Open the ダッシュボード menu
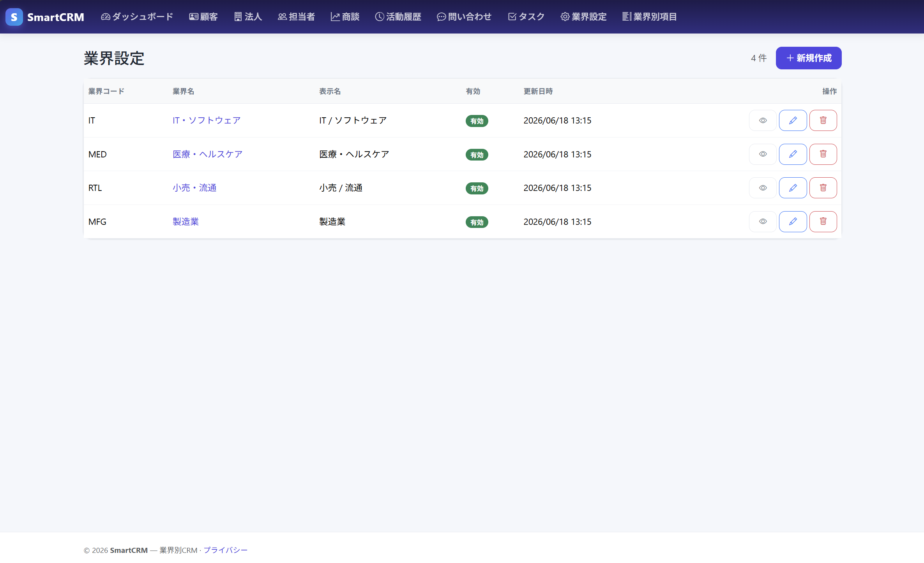The height and width of the screenshot is (563, 924). 137,17
